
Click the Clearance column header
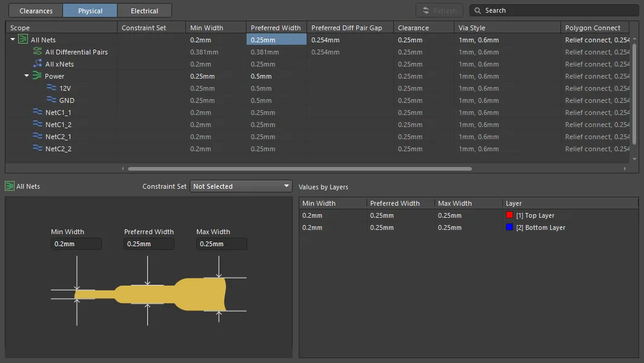tap(423, 27)
